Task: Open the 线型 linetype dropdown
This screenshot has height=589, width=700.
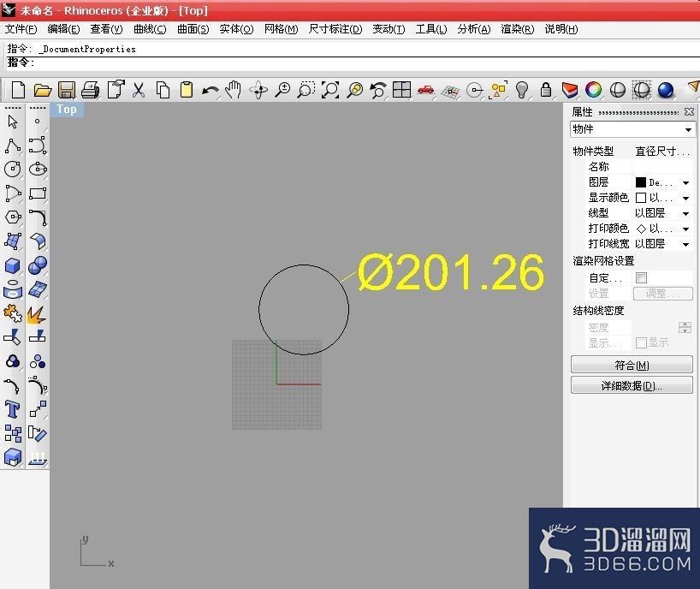Action: [x=685, y=213]
